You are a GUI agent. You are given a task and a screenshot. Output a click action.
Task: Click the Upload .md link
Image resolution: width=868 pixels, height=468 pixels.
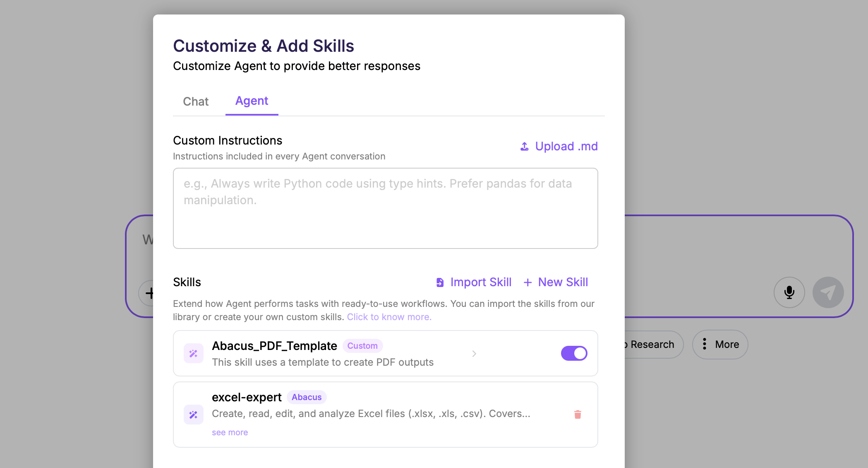[x=566, y=147]
